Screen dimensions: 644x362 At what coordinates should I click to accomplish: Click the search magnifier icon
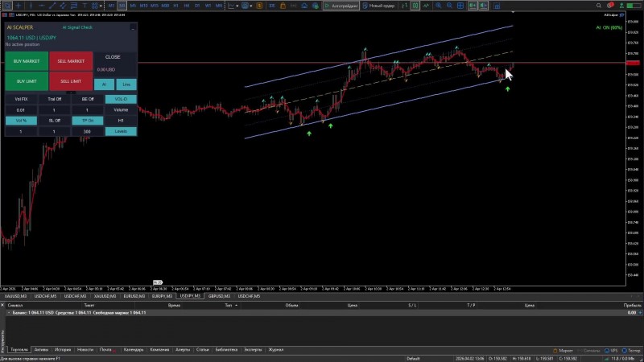click(599, 6)
